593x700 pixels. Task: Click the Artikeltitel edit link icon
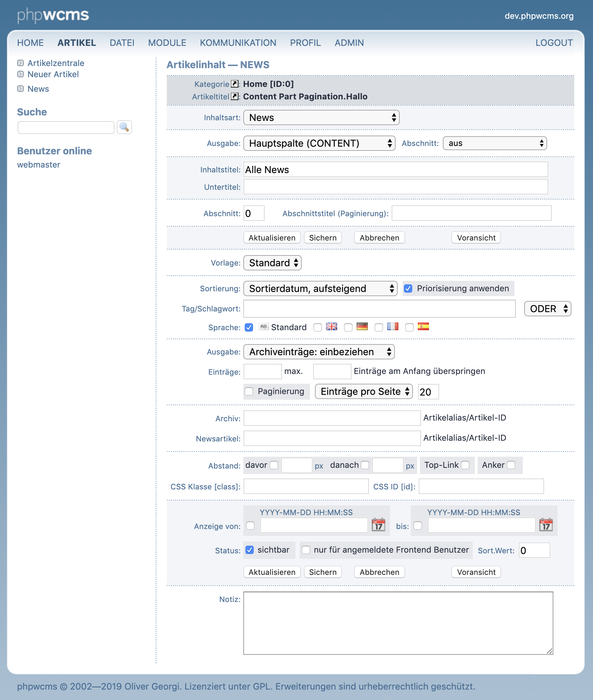pos(235,96)
